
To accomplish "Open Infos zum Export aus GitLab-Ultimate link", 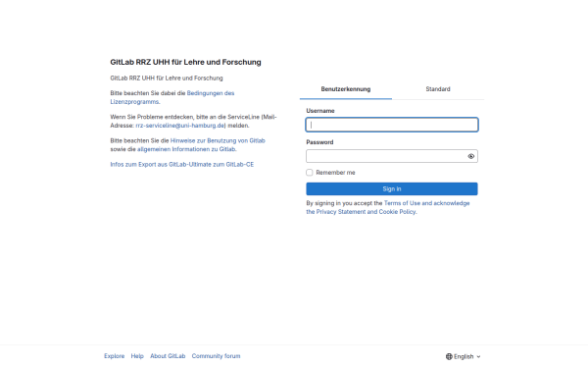I will coord(182,164).
